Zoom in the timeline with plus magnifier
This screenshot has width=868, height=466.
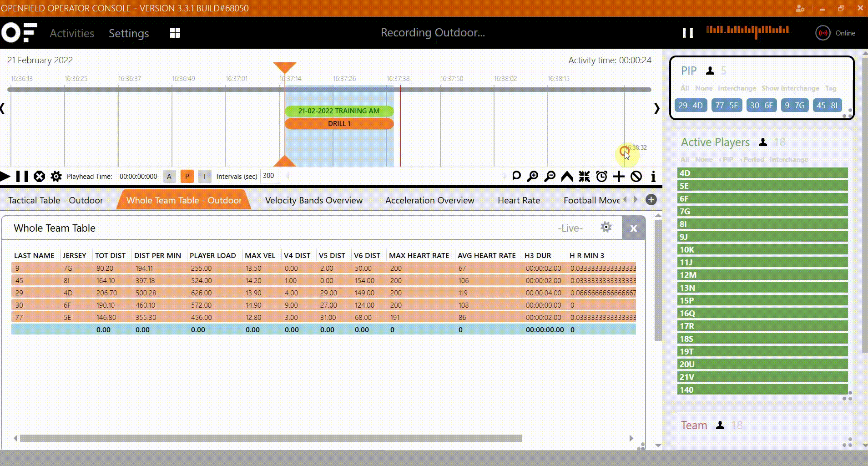click(x=532, y=176)
